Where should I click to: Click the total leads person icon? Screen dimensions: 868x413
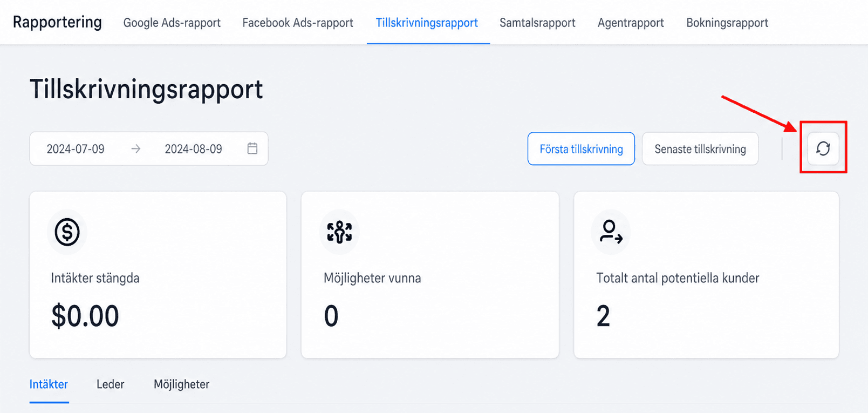[611, 232]
